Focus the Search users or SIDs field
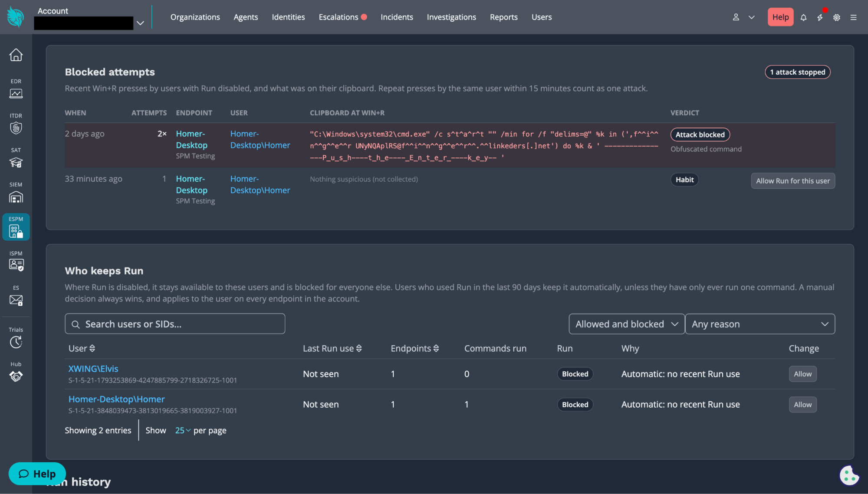Viewport: 868px width, 494px height. [x=175, y=324]
